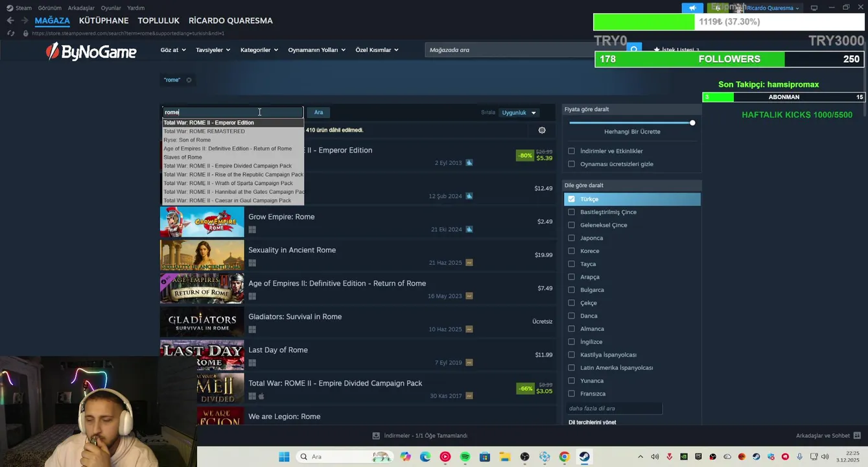Switch to Steam on the taskbar
Image resolution: width=868 pixels, height=467 pixels.
pyautogui.click(x=584, y=457)
